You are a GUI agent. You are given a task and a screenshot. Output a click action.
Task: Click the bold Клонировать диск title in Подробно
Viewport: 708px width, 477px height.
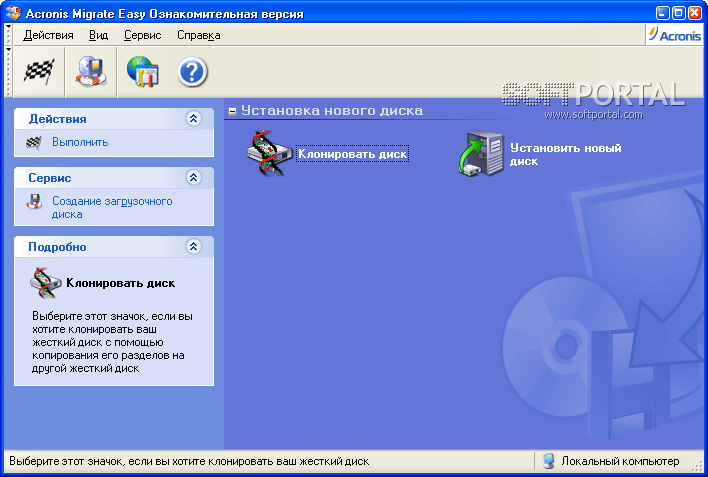coord(121,283)
